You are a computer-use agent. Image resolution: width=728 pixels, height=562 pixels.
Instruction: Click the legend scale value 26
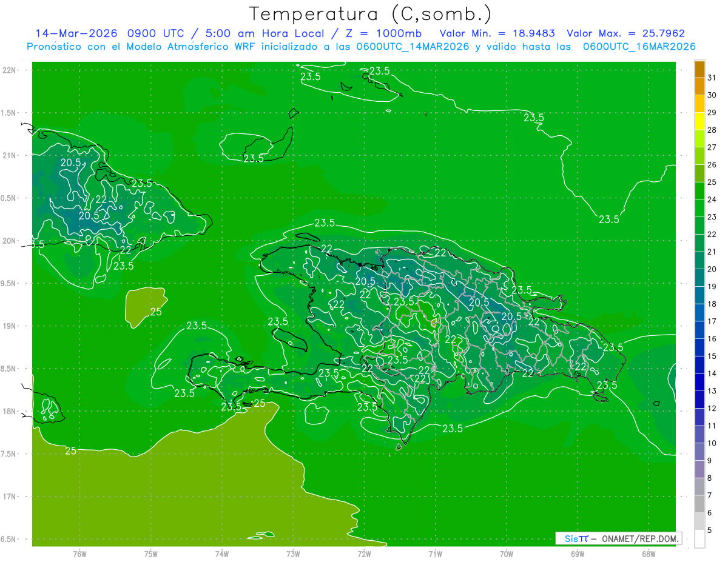click(x=712, y=164)
